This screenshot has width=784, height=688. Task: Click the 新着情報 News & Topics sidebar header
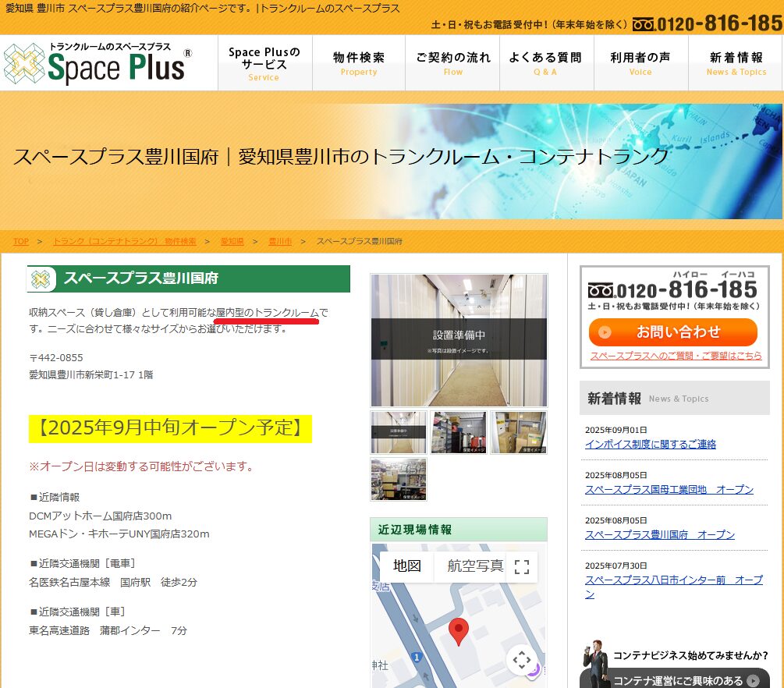pyautogui.click(x=674, y=398)
